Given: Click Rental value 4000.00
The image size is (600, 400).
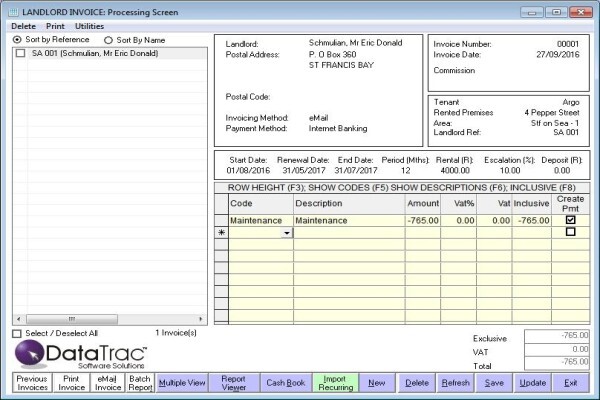Looking at the screenshot, I should coord(455,170).
